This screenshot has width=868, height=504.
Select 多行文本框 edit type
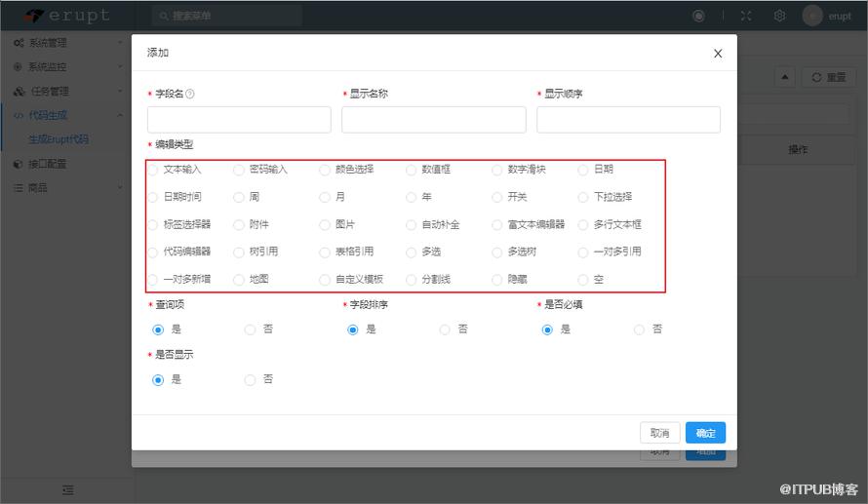pos(583,224)
